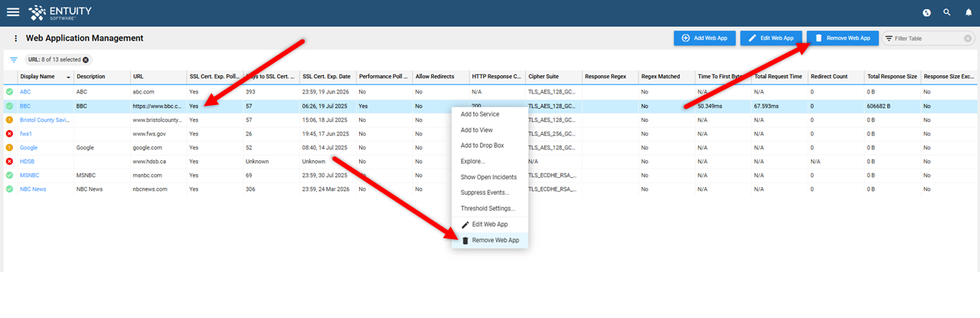This screenshot has width=980, height=318.
Task: Click the green status icon for MSNBC
Action: click(9, 175)
